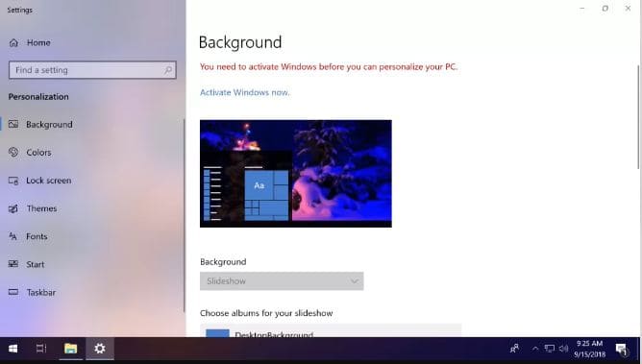
Task: Open File Explorer from the taskbar
Action: 70,349
